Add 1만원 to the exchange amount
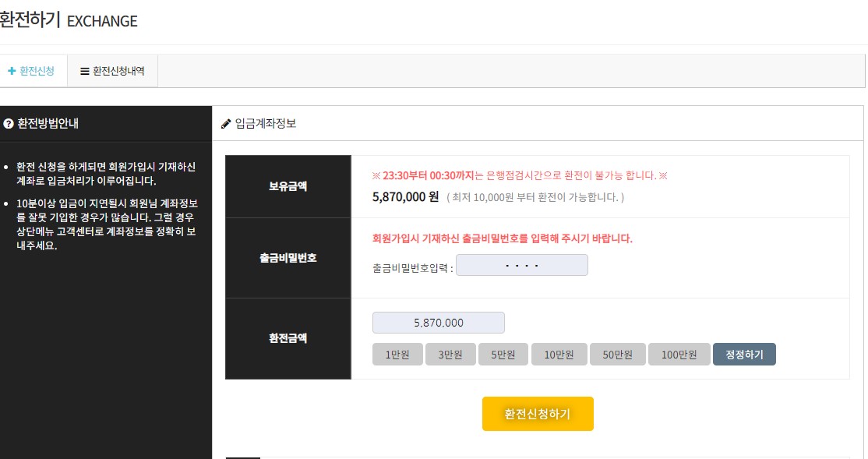 tap(397, 355)
